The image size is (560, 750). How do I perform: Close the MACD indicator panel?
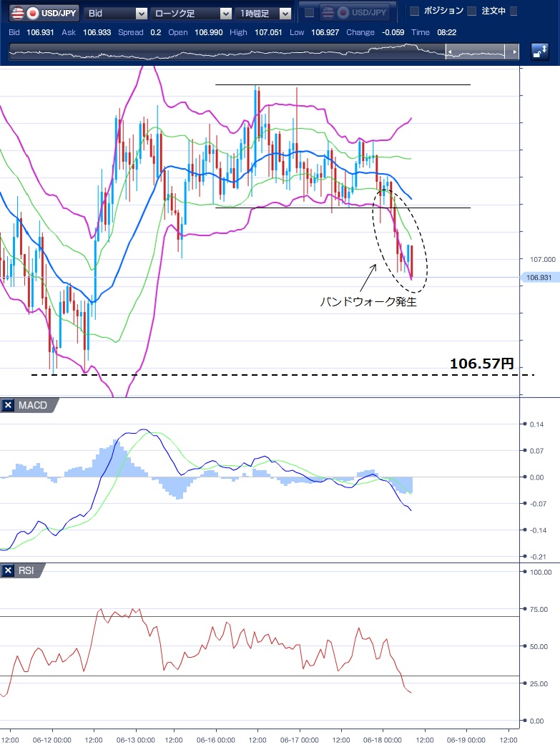point(8,406)
